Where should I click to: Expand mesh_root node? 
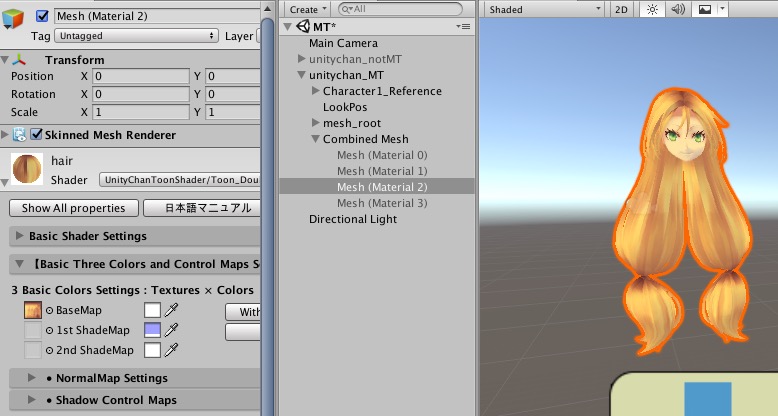coord(315,122)
